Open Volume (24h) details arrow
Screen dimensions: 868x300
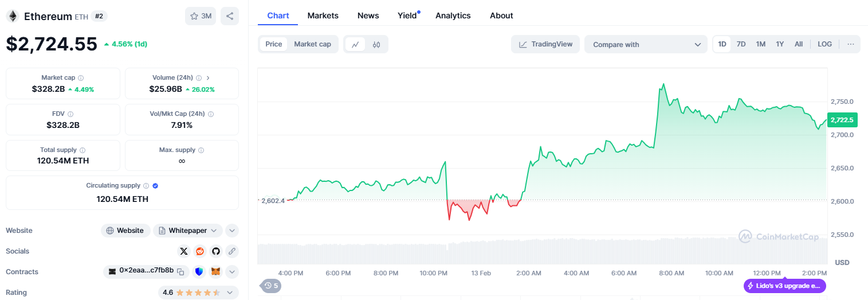coord(208,78)
